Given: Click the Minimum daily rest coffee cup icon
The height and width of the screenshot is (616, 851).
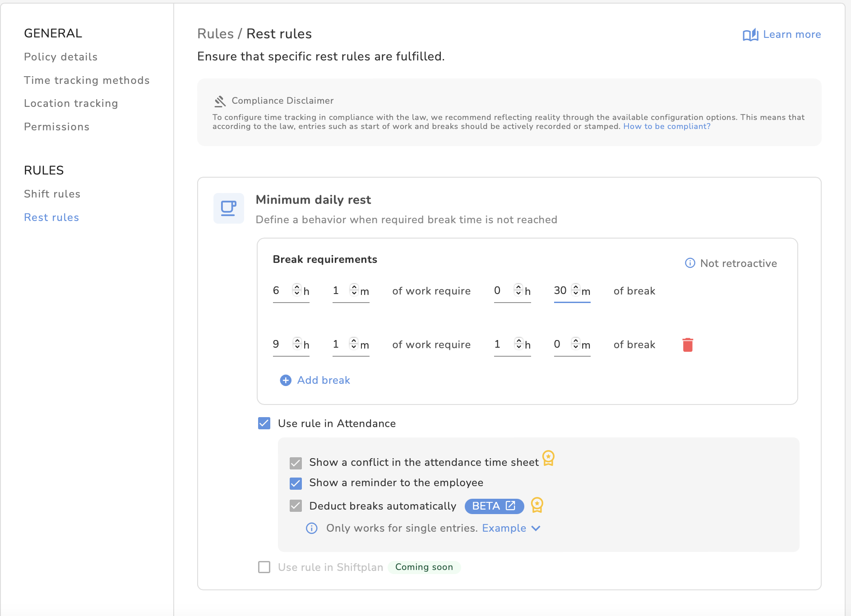Looking at the screenshot, I should click(228, 208).
